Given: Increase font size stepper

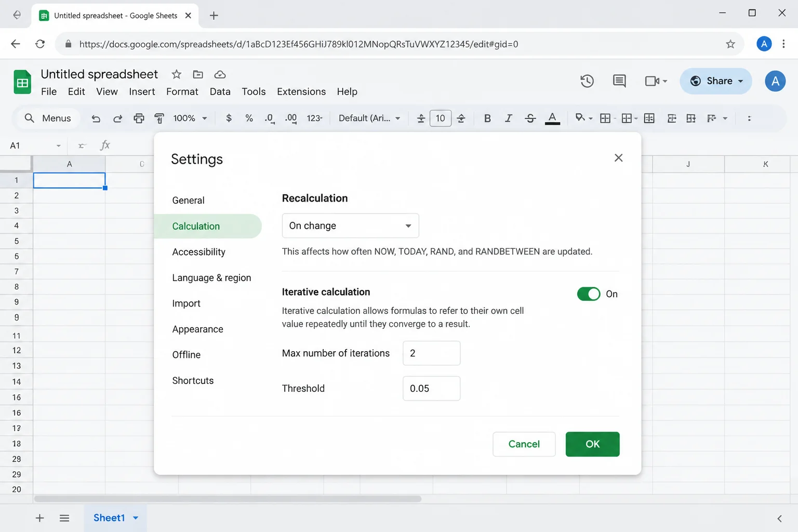Looking at the screenshot, I should pos(461,118).
